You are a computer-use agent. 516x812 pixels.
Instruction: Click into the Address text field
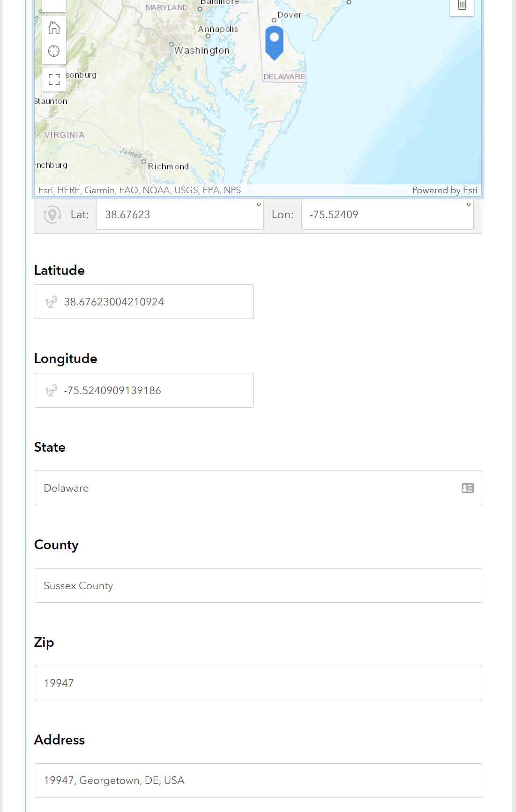(x=258, y=781)
